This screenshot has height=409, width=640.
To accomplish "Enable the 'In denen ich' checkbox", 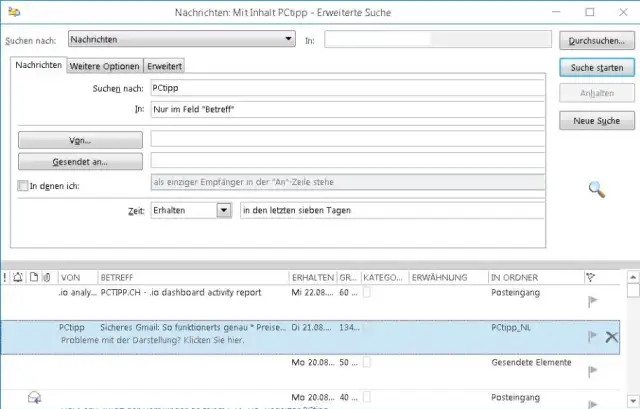I will [23, 185].
